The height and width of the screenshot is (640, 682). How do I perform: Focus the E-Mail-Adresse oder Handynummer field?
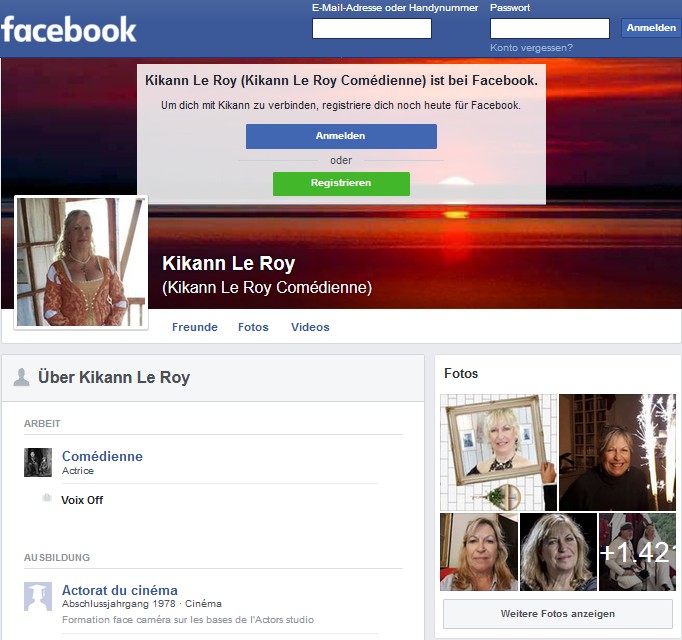[371, 28]
